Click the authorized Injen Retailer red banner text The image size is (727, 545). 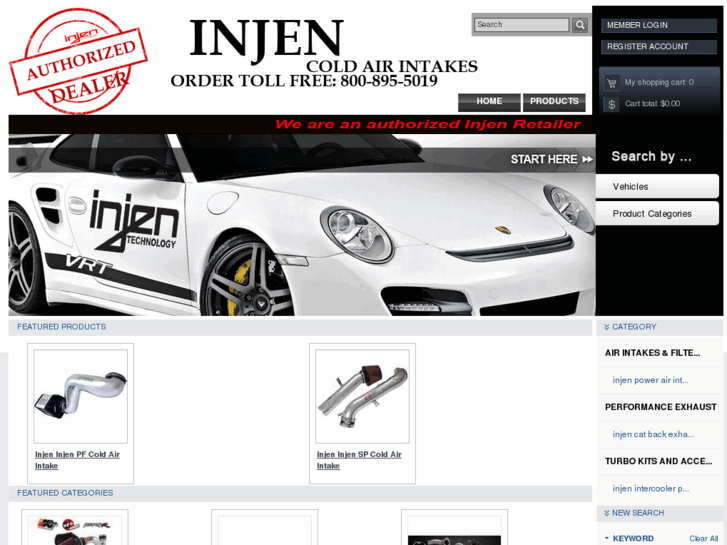pos(427,124)
